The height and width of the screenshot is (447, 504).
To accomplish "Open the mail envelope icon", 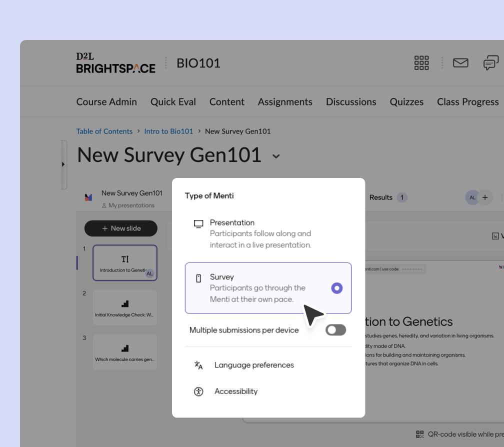I will [x=460, y=63].
